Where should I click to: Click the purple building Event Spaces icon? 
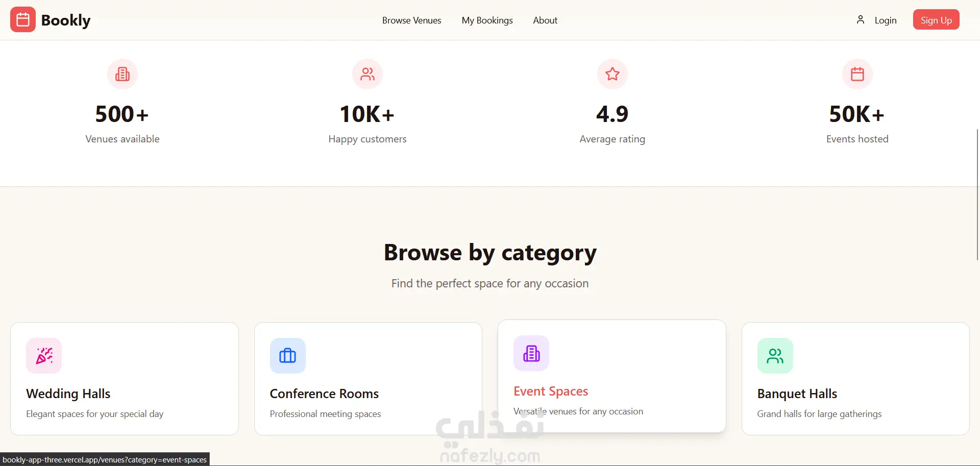(x=531, y=353)
